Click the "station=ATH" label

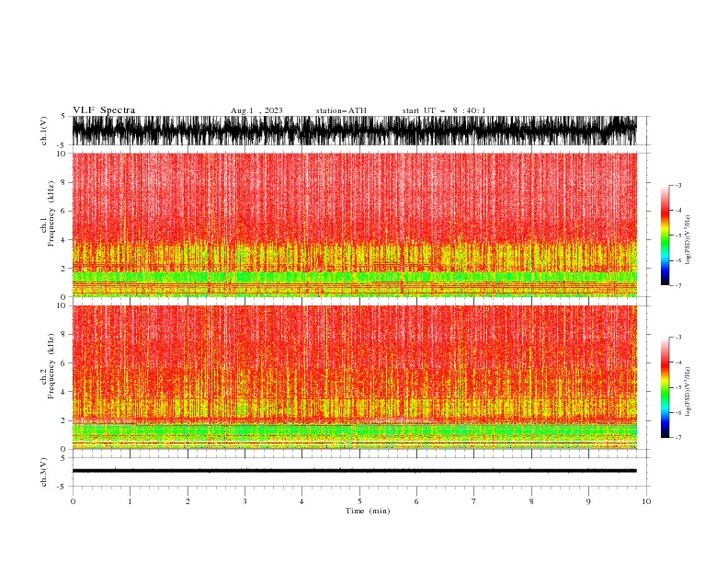[x=341, y=110]
